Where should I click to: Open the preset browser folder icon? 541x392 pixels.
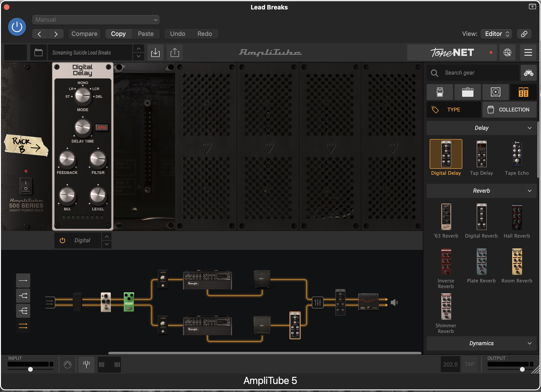pyautogui.click(x=39, y=52)
